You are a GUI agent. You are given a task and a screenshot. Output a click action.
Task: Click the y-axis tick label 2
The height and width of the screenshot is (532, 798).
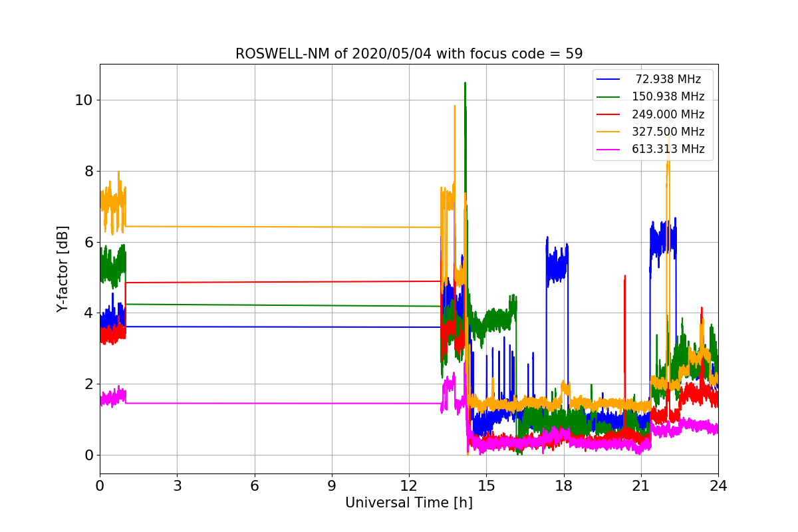89,384
